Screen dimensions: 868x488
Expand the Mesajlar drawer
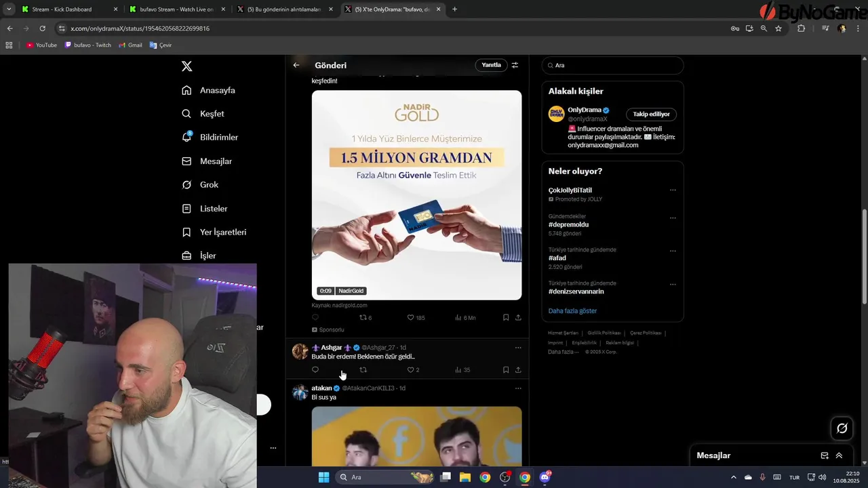click(839, 455)
